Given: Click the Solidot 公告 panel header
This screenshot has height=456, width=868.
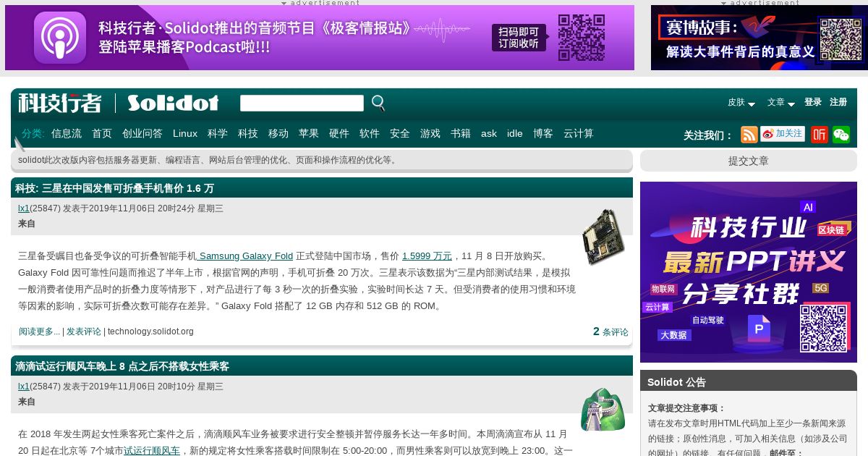Looking at the screenshot, I should (749, 381).
